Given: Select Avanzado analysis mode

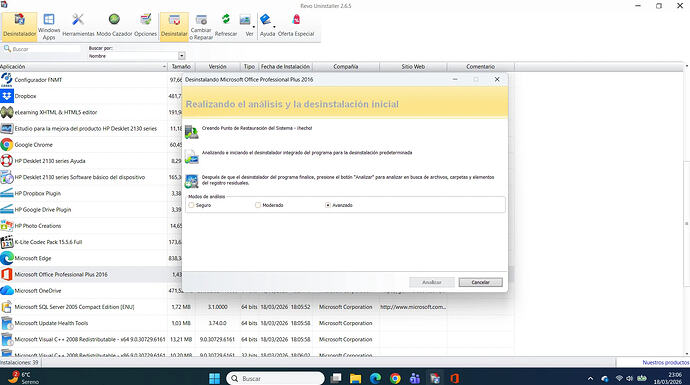Looking at the screenshot, I should [x=328, y=205].
